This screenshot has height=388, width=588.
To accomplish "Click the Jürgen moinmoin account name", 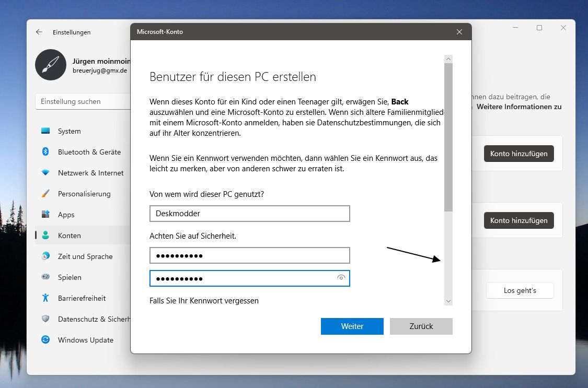I will pos(101,61).
